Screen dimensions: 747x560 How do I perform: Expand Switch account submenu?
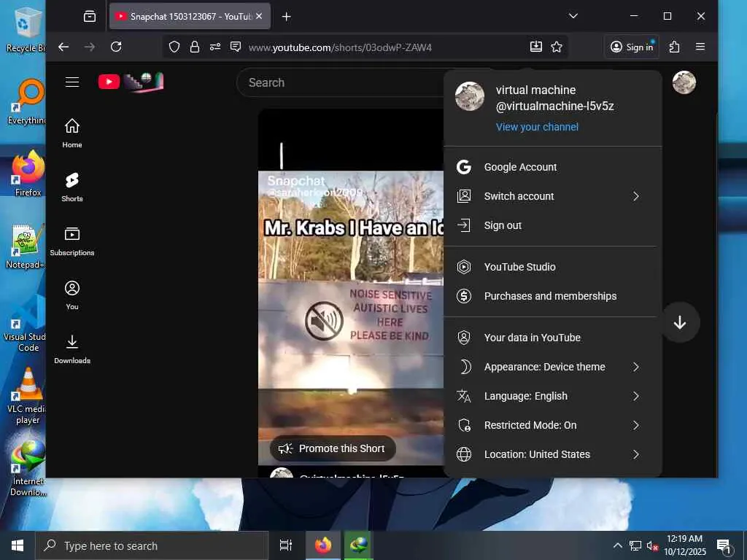553,196
